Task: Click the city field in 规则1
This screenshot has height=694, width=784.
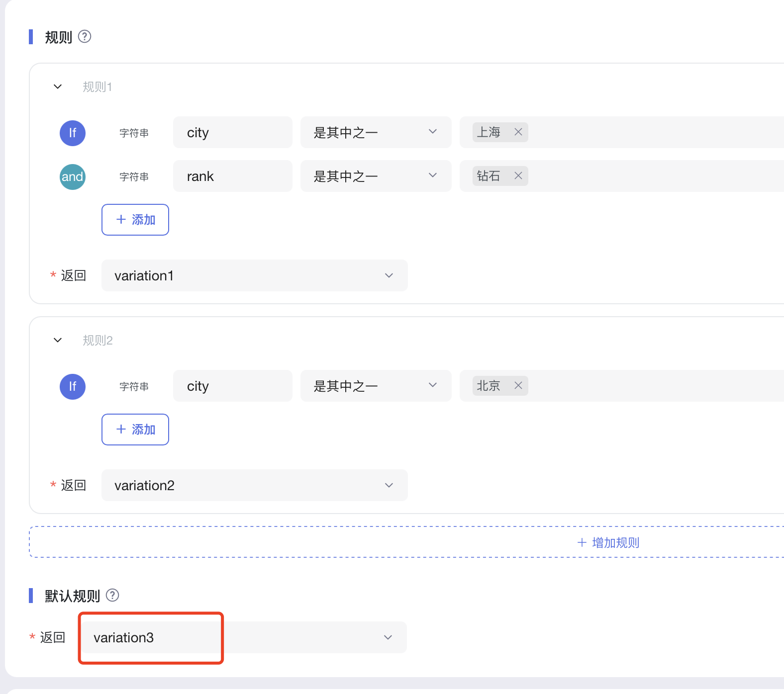Action: point(232,132)
